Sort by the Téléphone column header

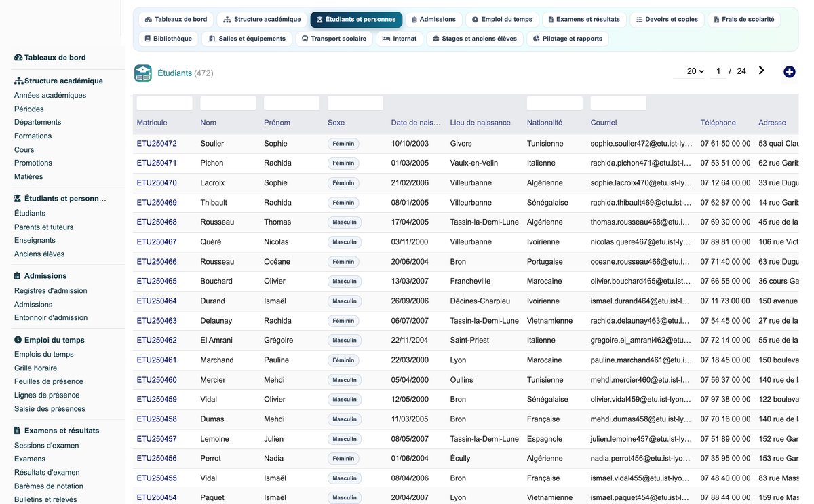click(x=718, y=123)
